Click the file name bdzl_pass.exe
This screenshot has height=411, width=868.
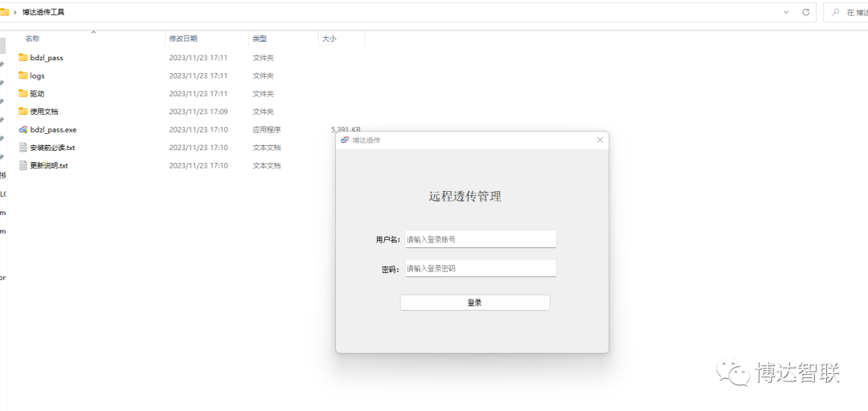coord(53,129)
